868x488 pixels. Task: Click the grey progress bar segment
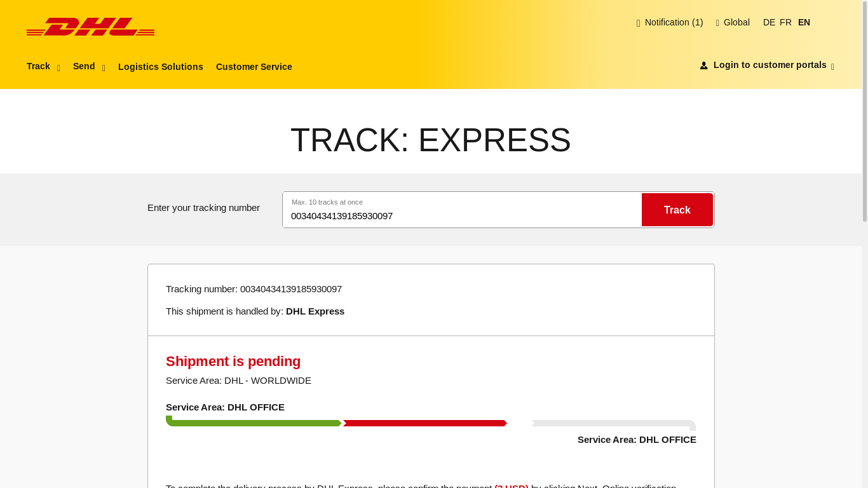[x=613, y=424]
